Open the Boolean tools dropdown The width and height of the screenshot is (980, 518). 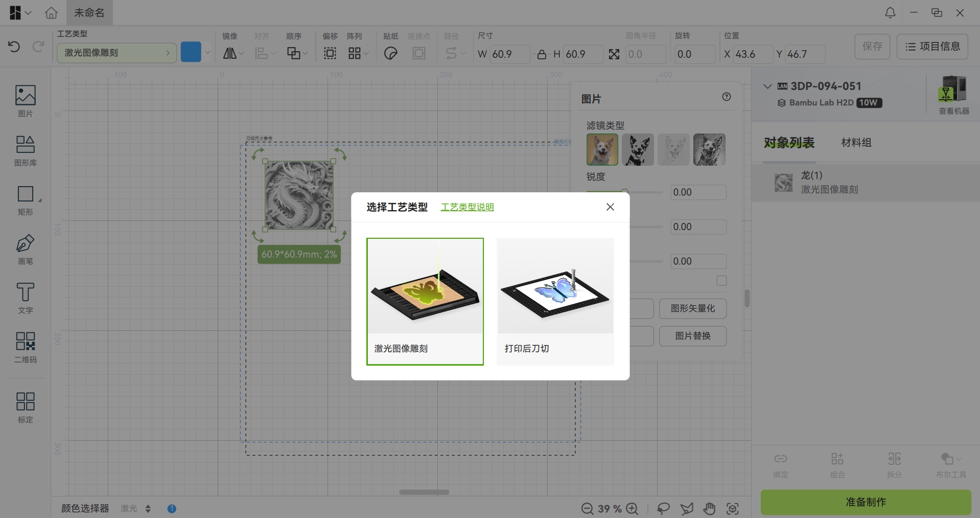click(951, 464)
